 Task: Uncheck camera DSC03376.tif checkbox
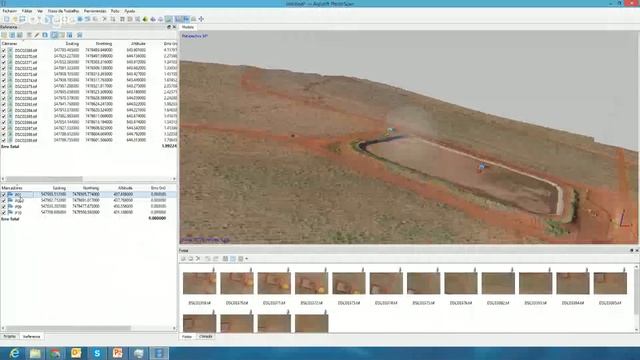pos(4,92)
